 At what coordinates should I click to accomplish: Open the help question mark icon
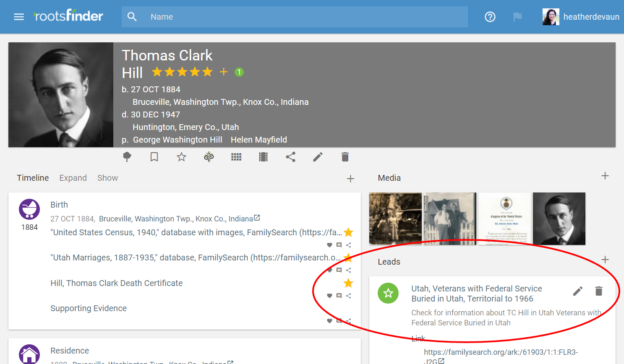coord(490,17)
